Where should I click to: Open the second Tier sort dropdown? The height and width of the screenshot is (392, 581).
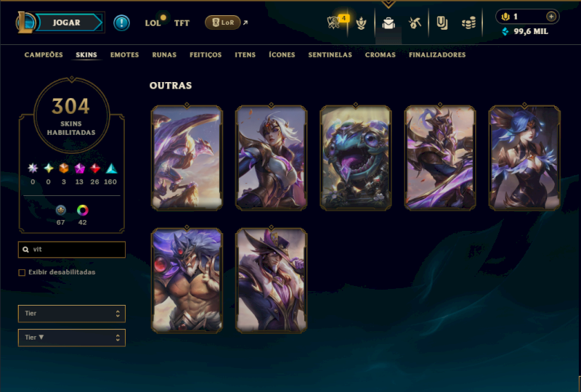point(71,338)
